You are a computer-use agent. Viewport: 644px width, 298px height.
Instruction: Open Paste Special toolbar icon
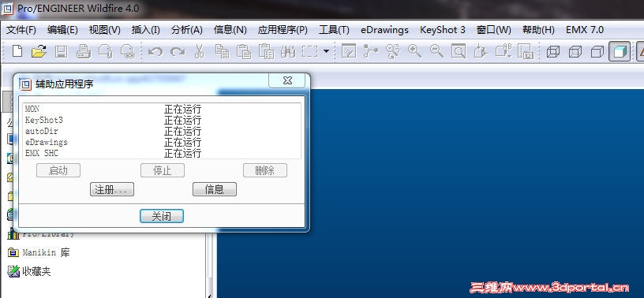(267, 51)
